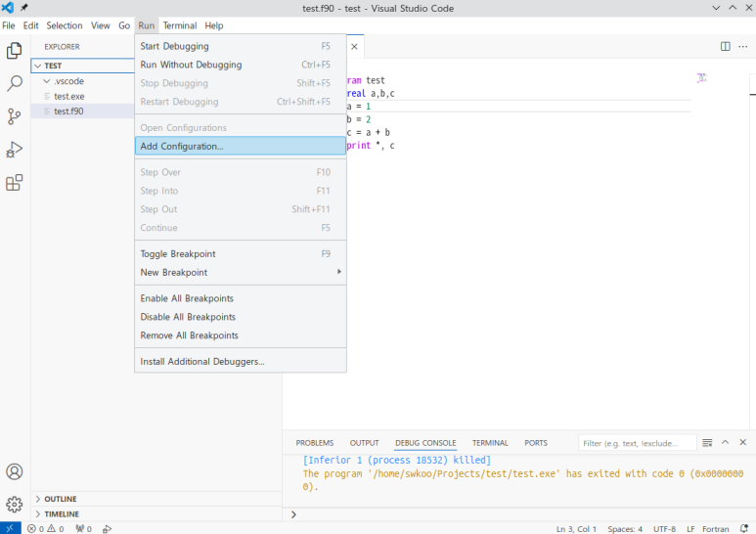
Task: Click the pin icon in title bar
Action: [x=23, y=8]
